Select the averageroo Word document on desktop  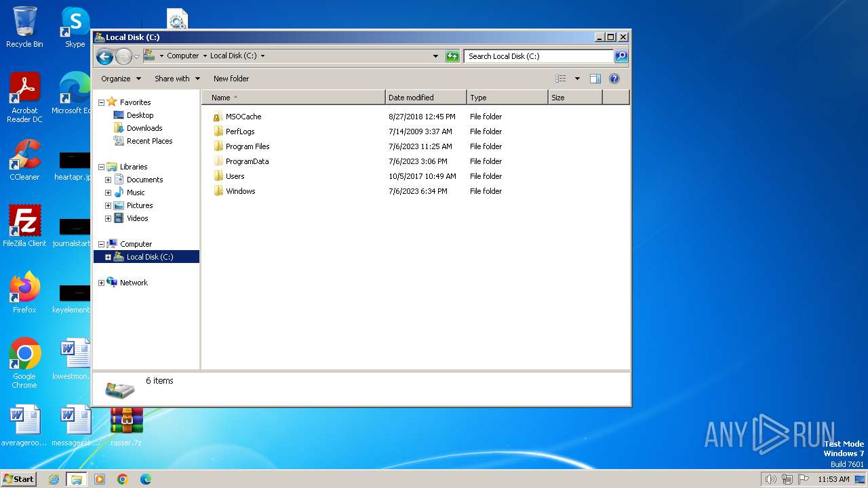(x=24, y=426)
